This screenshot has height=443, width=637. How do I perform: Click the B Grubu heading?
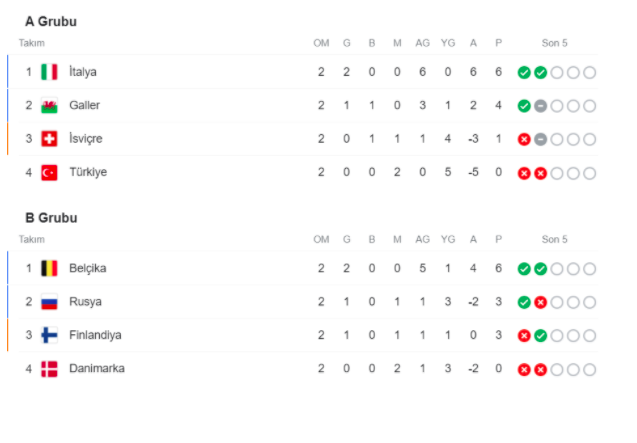(51, 218)
